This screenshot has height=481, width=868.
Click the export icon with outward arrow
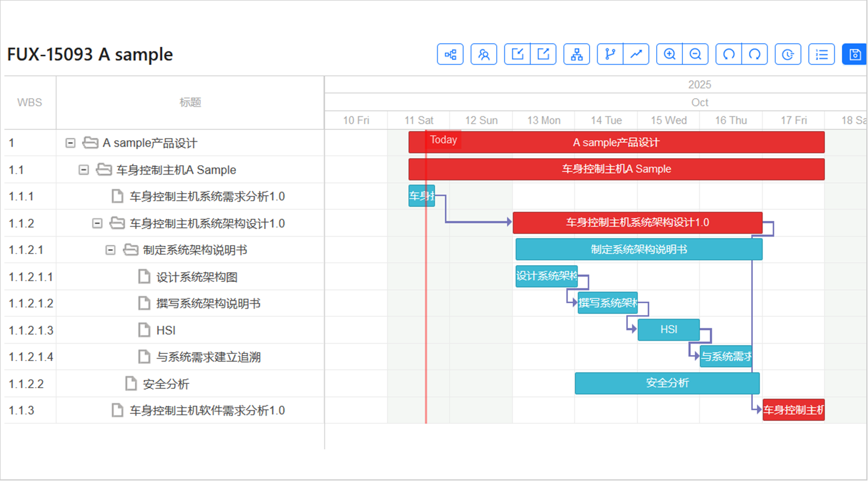543,55
